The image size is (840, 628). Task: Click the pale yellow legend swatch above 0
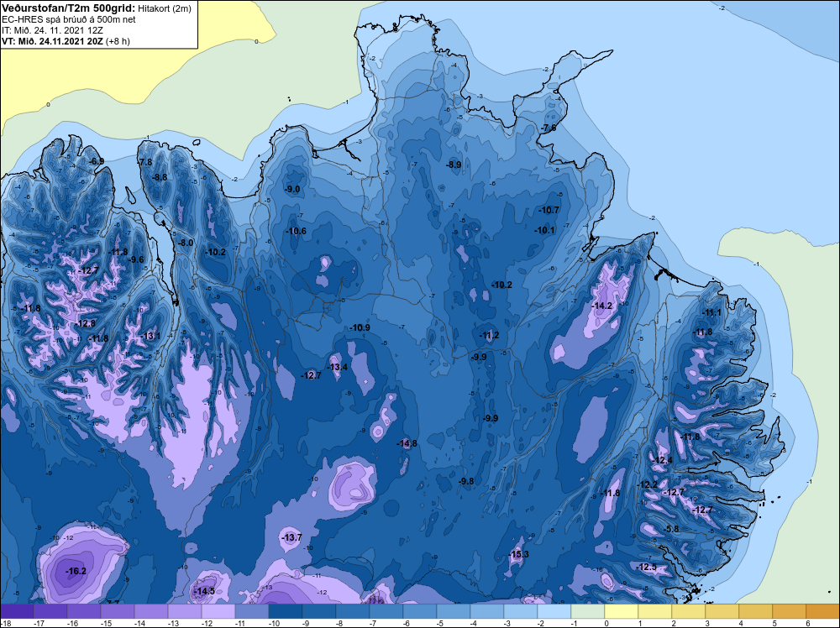(x=622, y=611)
